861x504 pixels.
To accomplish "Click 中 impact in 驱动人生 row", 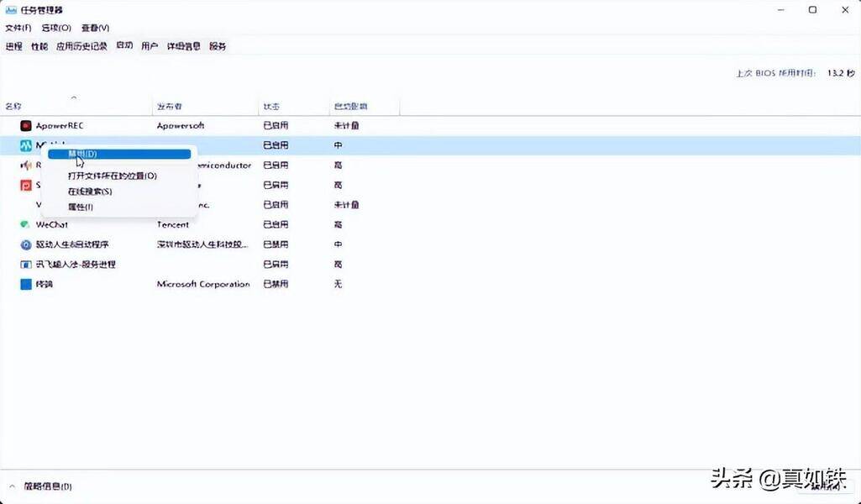I will tap(339, 244).
